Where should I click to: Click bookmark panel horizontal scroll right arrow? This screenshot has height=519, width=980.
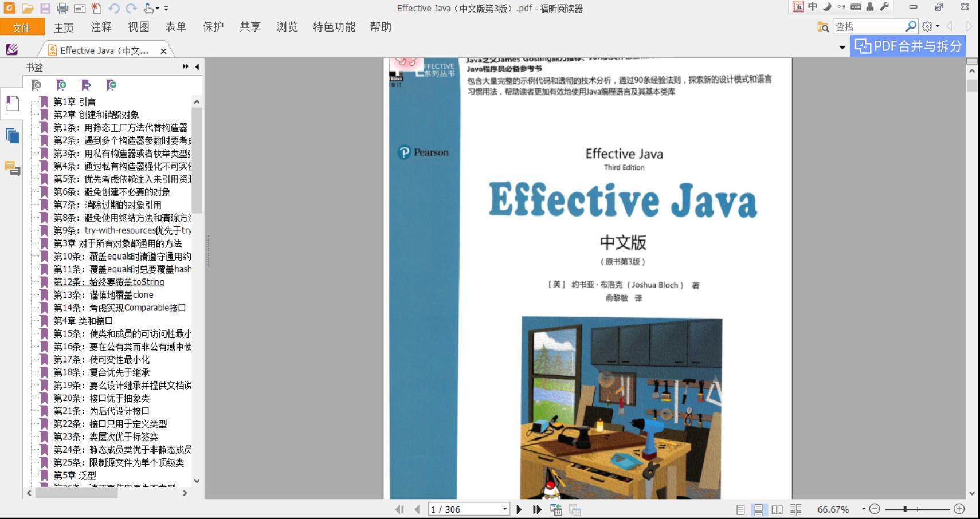pyautogui.click(x=185, y=493)
